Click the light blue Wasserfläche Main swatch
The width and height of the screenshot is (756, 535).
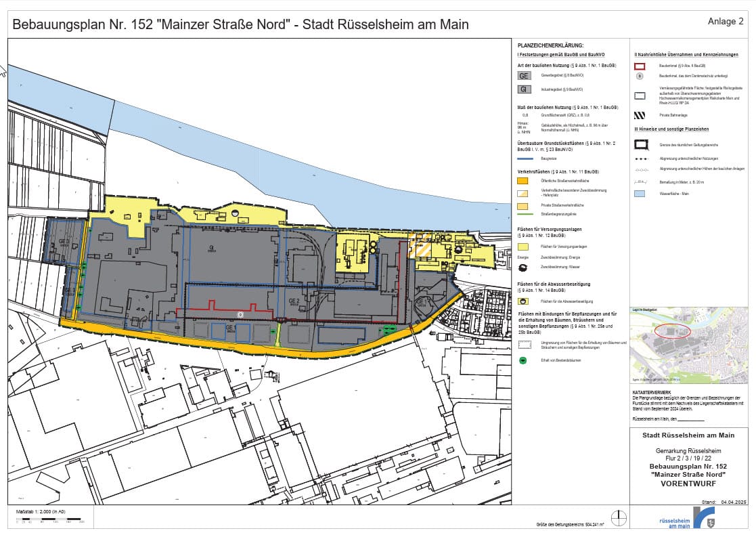click(x=640, y=193)
